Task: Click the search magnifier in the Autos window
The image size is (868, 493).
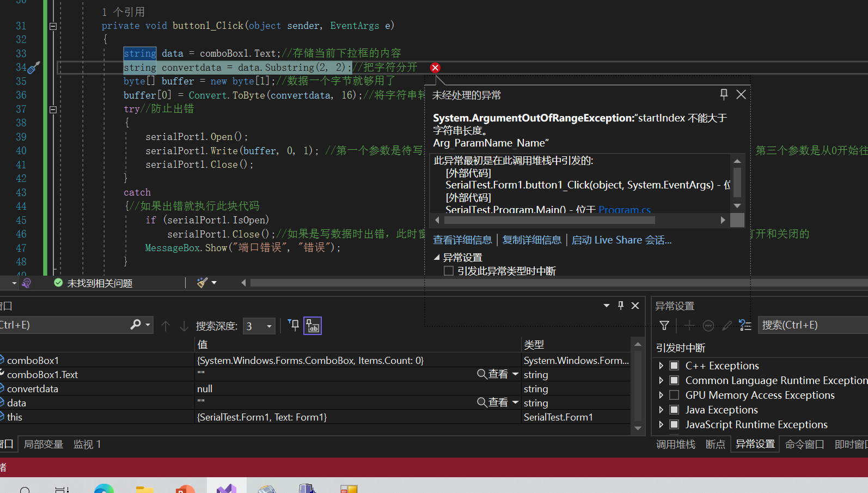Action: point(136,325)
